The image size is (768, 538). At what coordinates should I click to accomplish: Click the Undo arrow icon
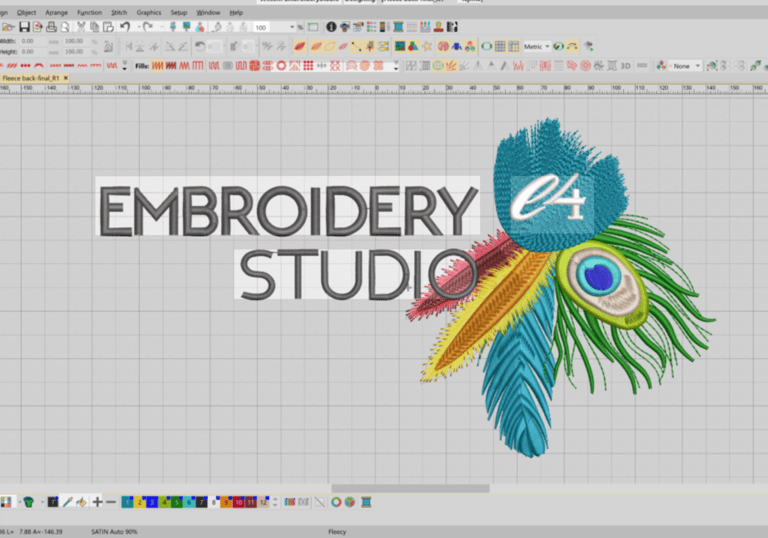tap(125, 27)
